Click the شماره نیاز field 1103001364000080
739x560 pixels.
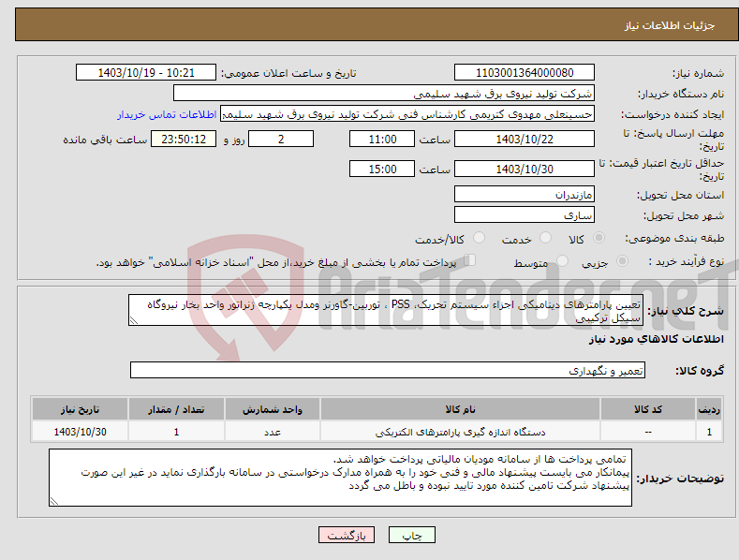pyautogui.click(x=525, y=73)
